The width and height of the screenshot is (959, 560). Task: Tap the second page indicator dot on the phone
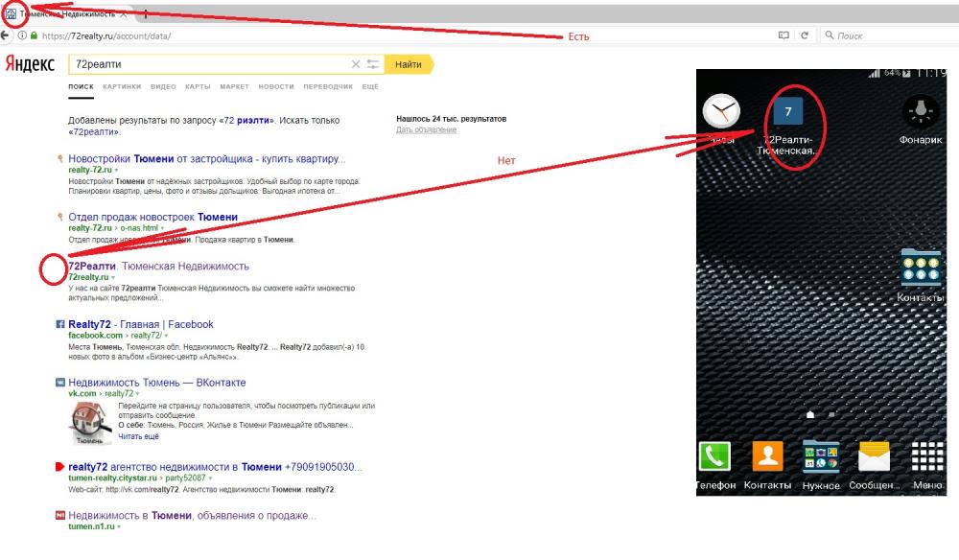[831, 414]
